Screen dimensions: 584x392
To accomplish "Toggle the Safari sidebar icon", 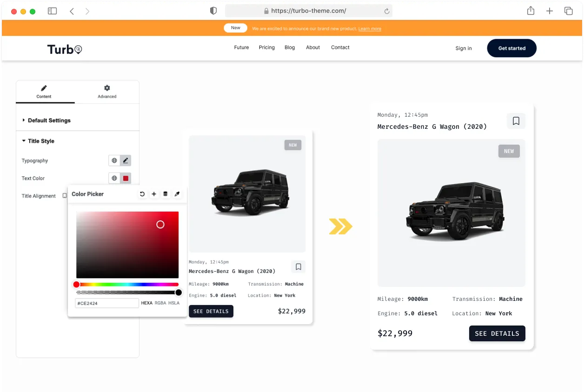I will [52, 11].
